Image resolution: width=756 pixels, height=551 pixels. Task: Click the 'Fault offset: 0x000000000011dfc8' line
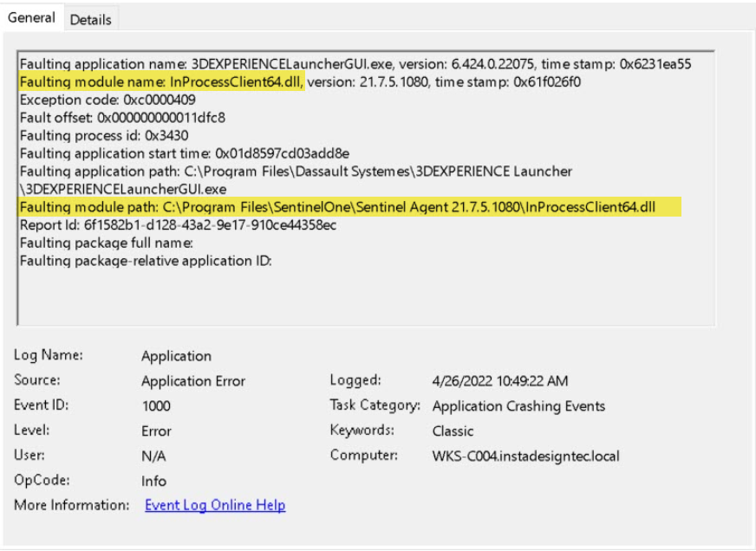[122, 118]
